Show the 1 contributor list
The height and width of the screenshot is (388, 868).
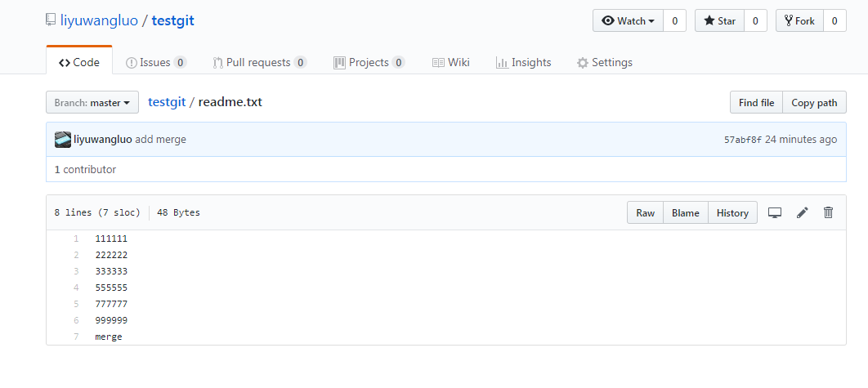tap(85, 169)
